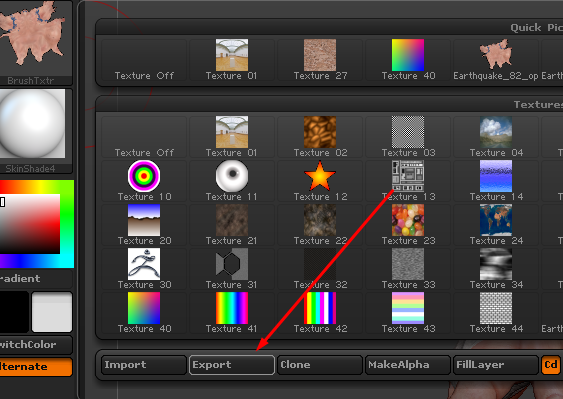Select Texture 30 ZBrush logo
Viewport: 563px width, 399px height.
(x=144, y=269)
